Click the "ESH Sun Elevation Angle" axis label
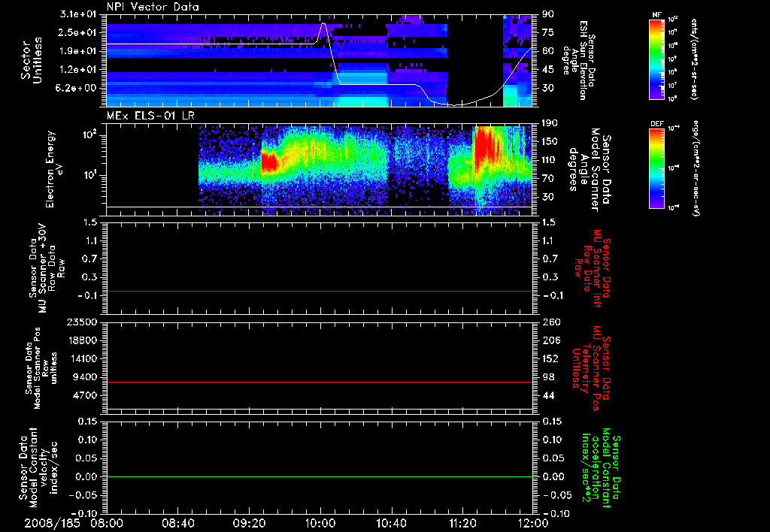This screenshot has width=770, height=532. (580, 60)
